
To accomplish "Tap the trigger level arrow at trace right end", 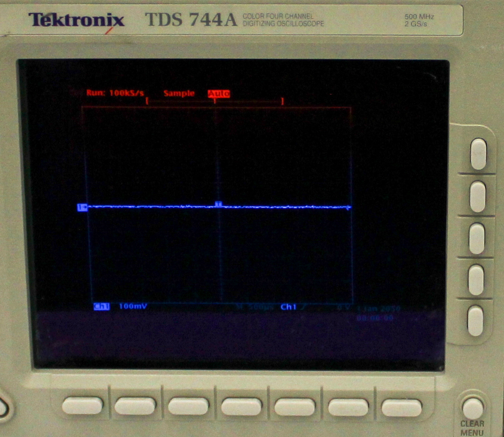I will point(348,208).
